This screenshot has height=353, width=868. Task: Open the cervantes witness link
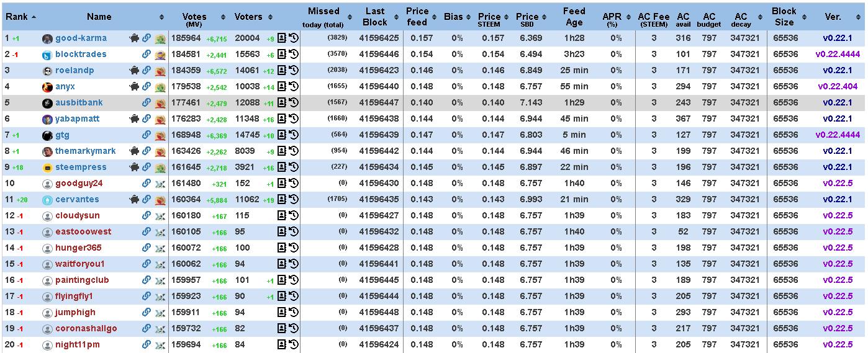coord(77,199)
